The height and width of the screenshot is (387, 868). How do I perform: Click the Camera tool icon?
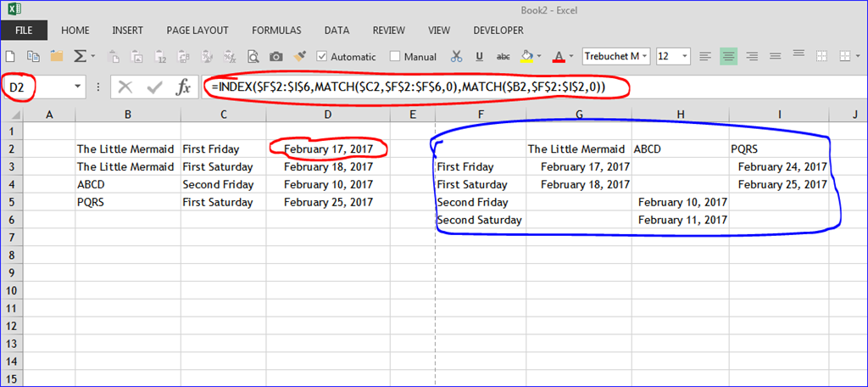tap(275, 57)
